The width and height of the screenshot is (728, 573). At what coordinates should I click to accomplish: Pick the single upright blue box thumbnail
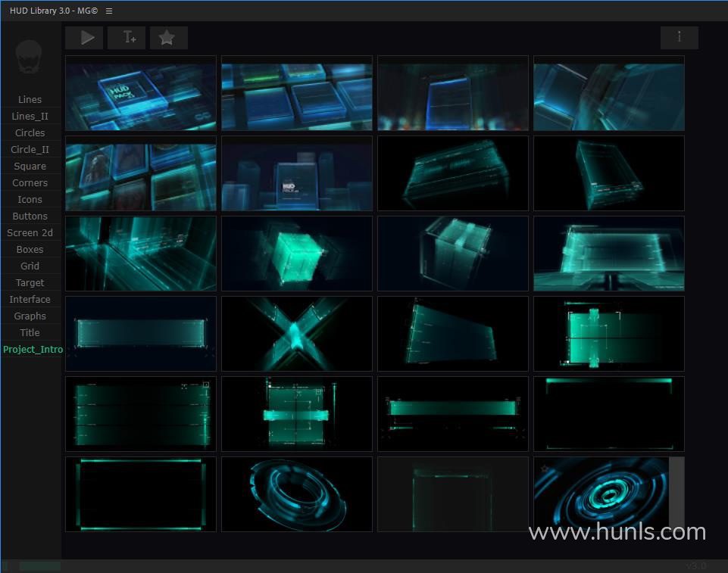tap(453, 93)
